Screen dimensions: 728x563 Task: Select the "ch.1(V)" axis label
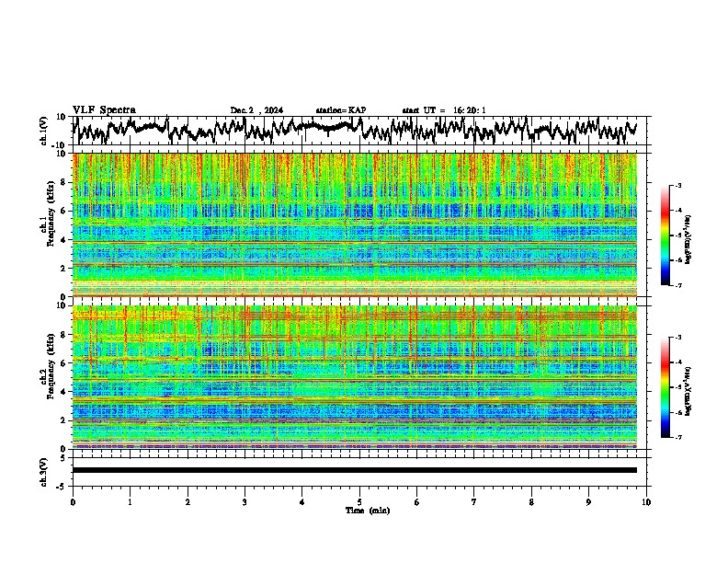click(44, 131)
